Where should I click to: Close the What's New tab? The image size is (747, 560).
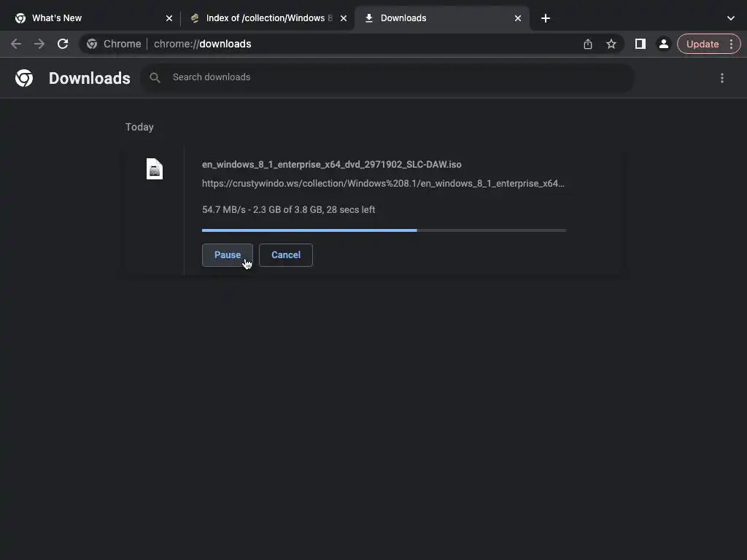click(169, 18)
